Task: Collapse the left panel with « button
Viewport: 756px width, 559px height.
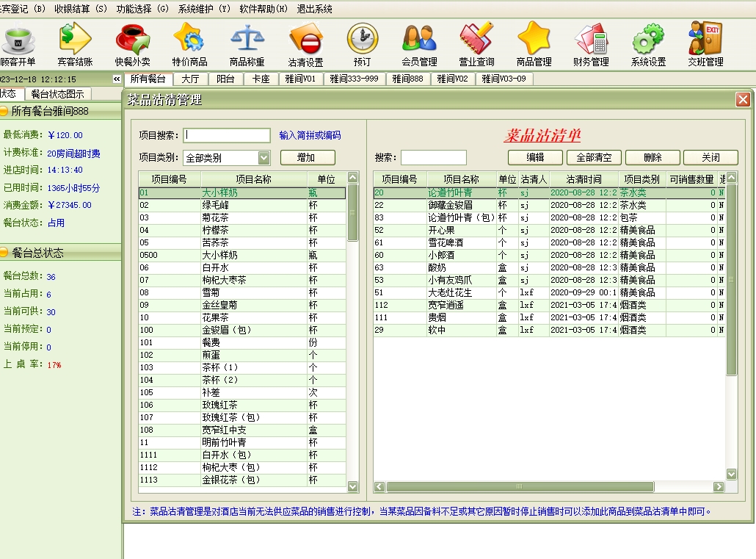Action: point(117,79)
